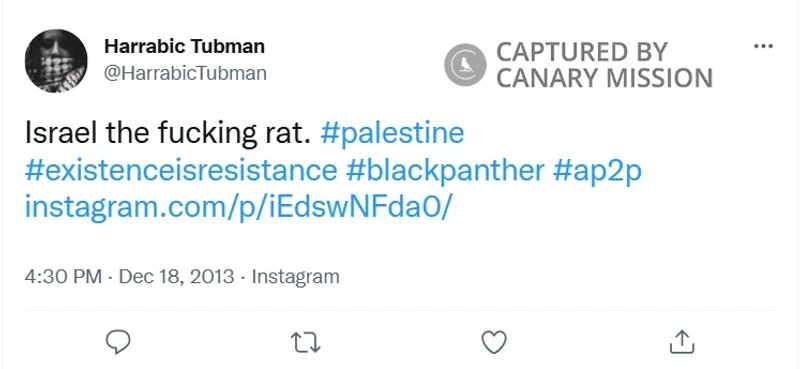Open the three-dot more options menu
This screenshot has width=800, height=369.
click(x=763, y=46)
